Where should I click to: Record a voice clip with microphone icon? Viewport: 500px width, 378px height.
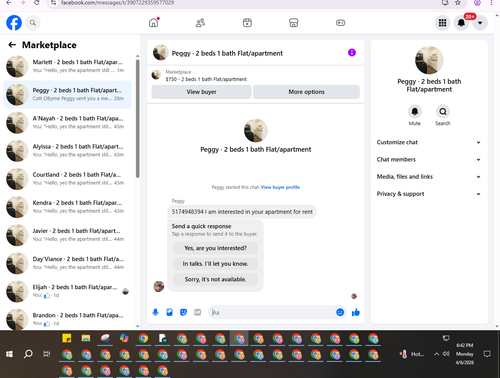[155, 312]
